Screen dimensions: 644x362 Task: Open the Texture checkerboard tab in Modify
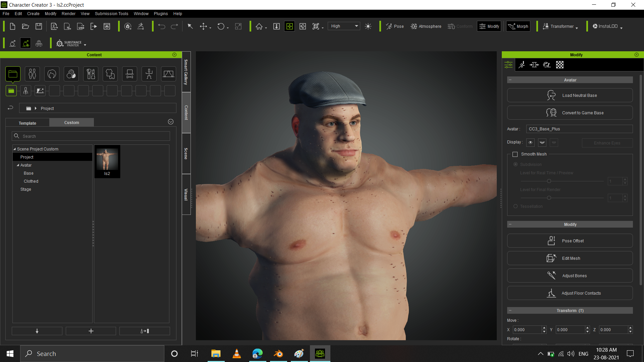(560, 65)
